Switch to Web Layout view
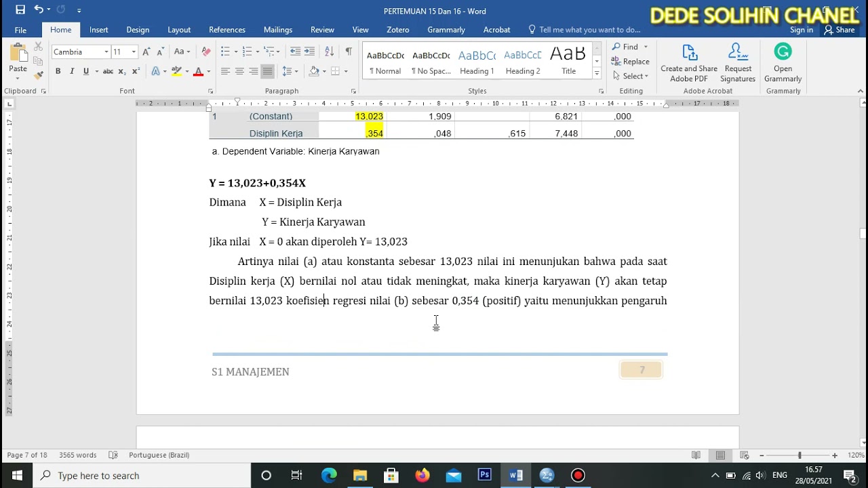The width and height of the screenshot is (868, 488). (x=744, y=455)
